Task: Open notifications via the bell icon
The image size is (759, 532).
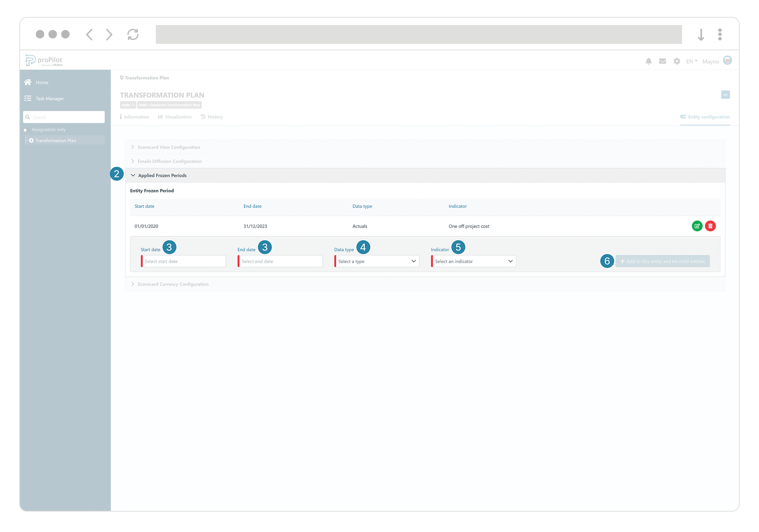Action: pos(649,61)
